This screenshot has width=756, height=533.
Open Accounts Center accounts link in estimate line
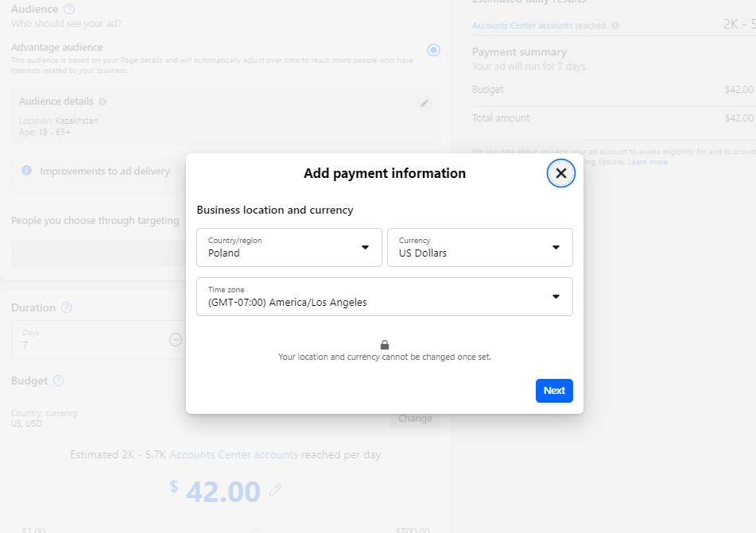tap(234, 454)
